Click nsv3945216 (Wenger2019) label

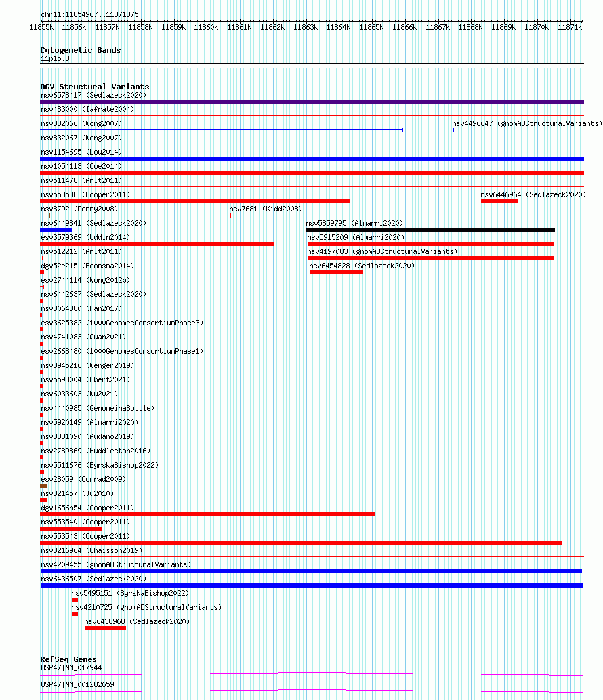87,366
